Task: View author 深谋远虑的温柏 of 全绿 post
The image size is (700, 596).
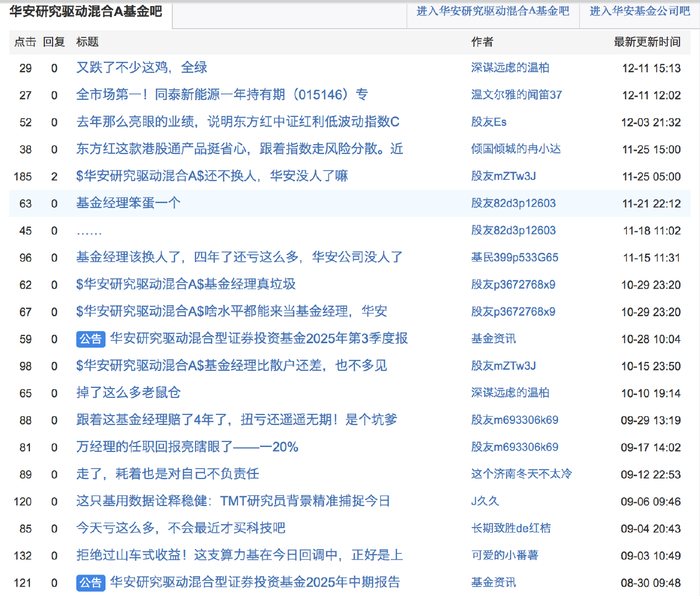Action: [x=510, y=68]
